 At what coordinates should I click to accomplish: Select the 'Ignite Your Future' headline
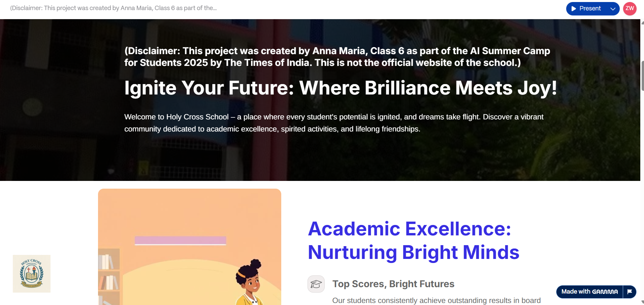coord(340,88)
